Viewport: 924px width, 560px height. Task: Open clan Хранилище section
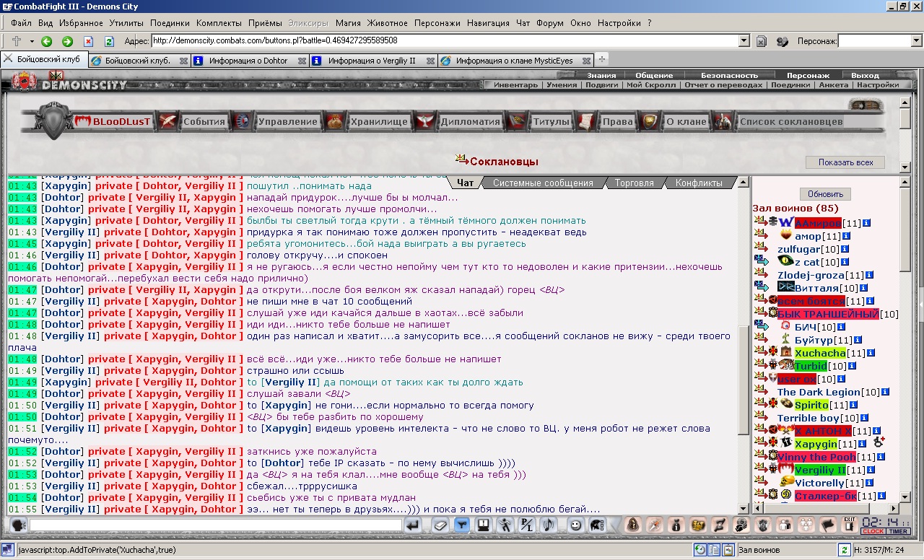coord(379,121)
